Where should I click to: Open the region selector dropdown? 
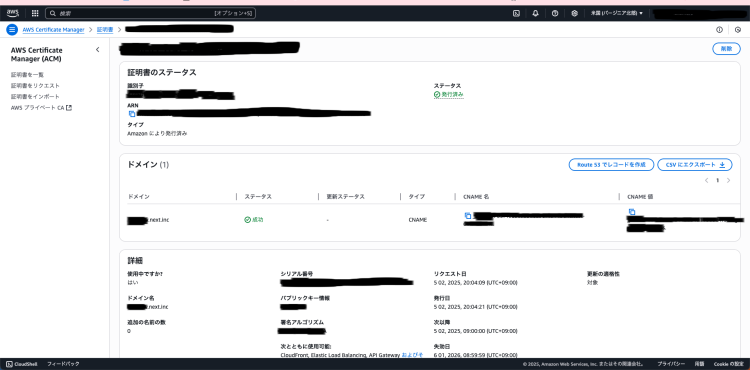coord(617,13)
